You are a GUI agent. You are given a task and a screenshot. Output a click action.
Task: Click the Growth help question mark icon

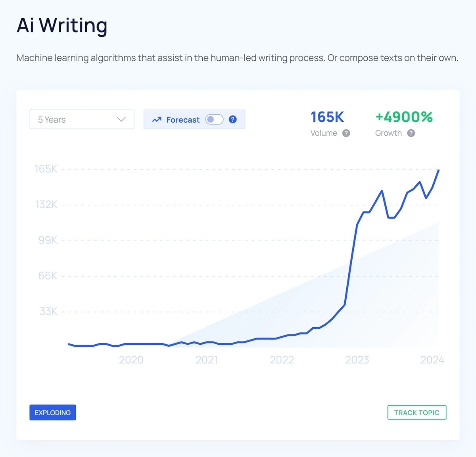coord(411,133)
